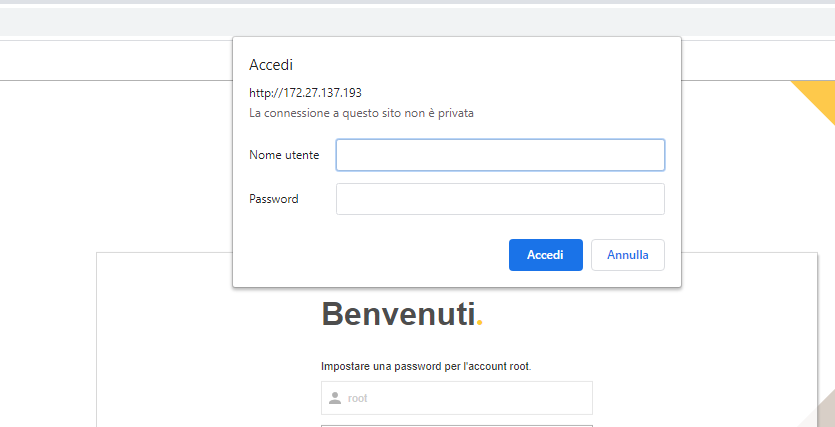This screenshot has width=835, height=427.
Task: Click the Password label in dialog
Action: pyautogui.click(x=274, y=199)
